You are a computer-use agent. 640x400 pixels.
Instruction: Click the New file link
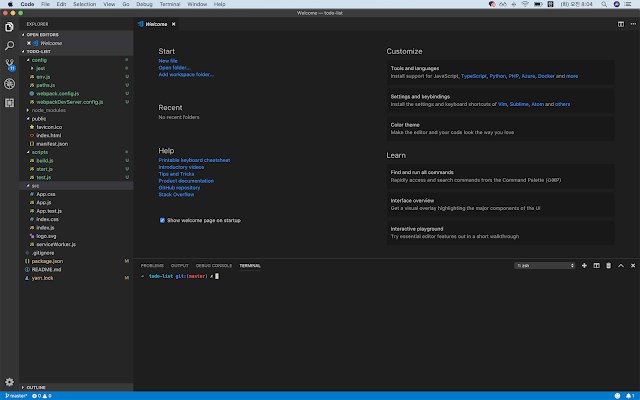168,61
